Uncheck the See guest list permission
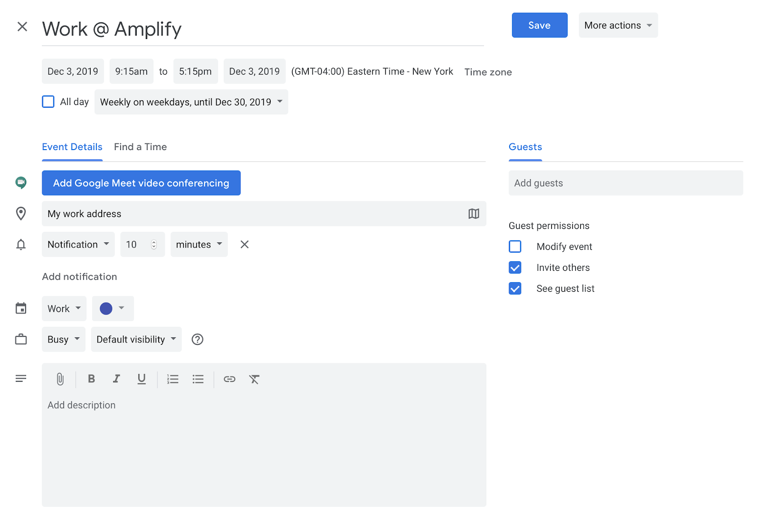 click(x=515, y=288)
